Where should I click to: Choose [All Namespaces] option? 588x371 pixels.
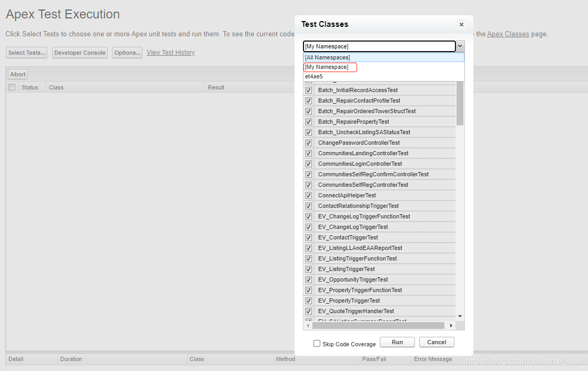(x=383, y=57)
